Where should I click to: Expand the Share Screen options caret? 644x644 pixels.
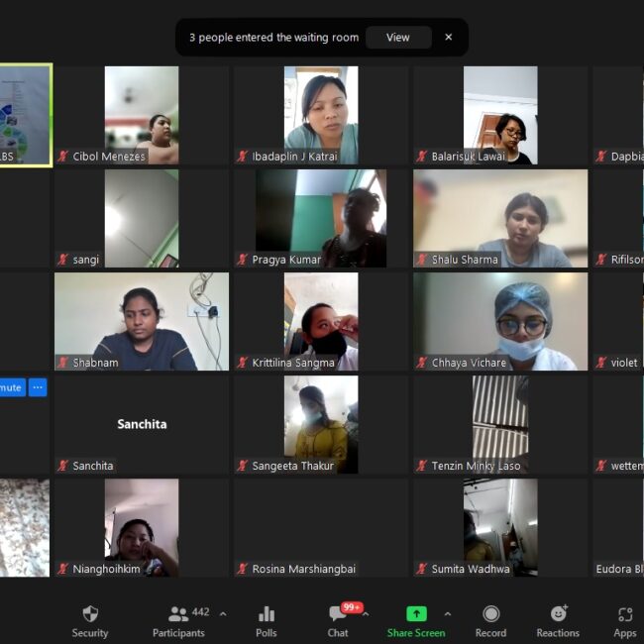[x=448, y=613]
